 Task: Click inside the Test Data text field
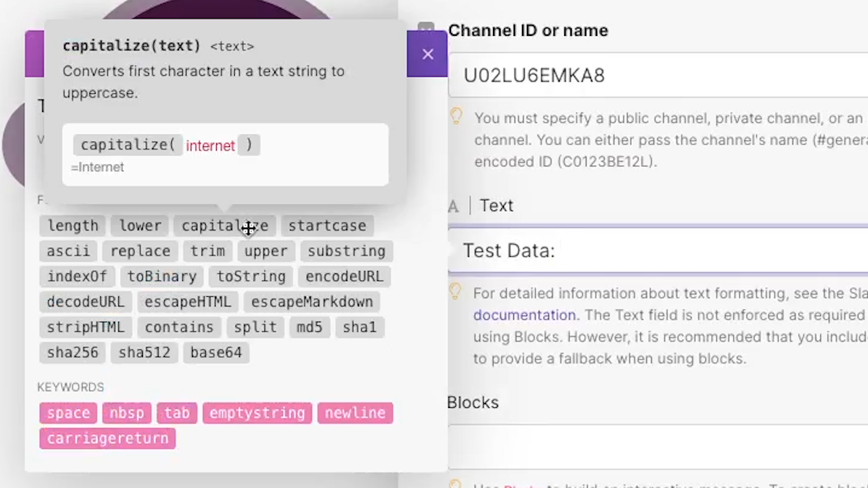coord(621,251)
